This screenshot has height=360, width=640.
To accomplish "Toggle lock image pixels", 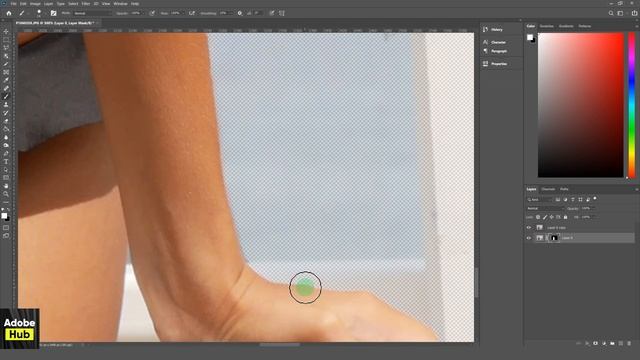I will point(545,217).
